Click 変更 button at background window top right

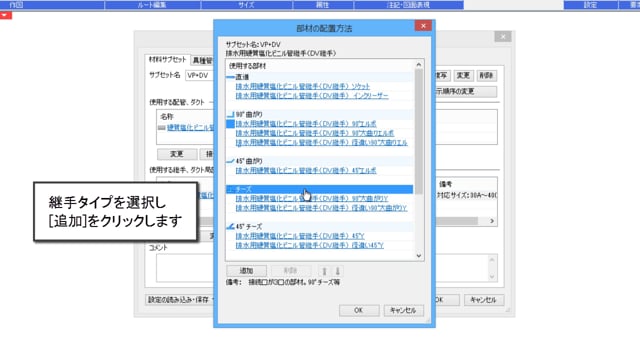[x=463, y=76]
